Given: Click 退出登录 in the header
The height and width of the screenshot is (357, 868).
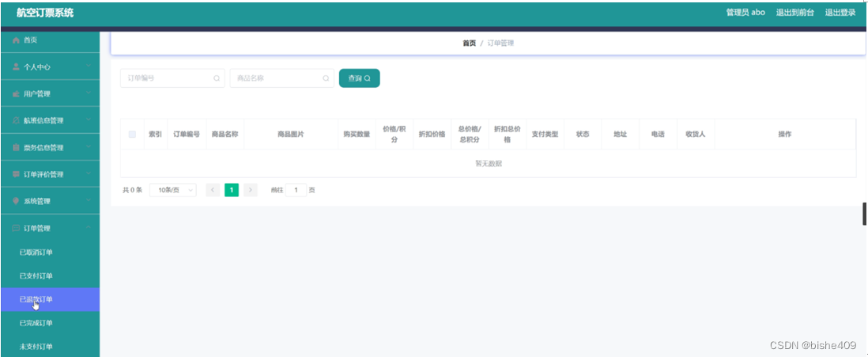Looking at the screenshot, I should coord(840,13).
